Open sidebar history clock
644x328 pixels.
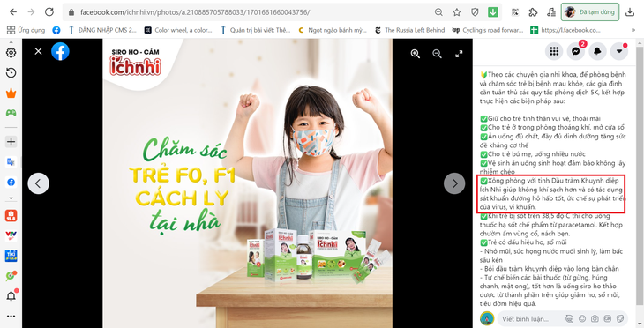tap(11, 73)
